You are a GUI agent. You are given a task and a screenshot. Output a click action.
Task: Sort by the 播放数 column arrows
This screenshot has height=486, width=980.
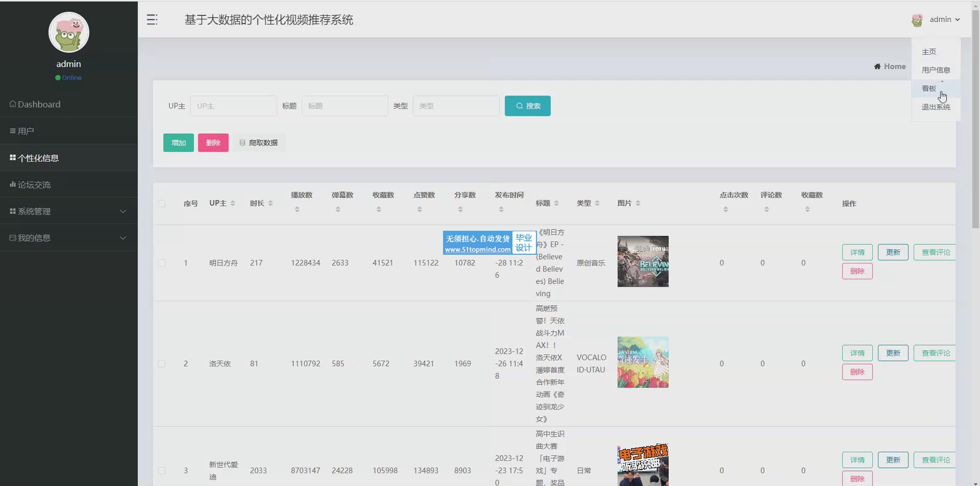click(297, 209)
